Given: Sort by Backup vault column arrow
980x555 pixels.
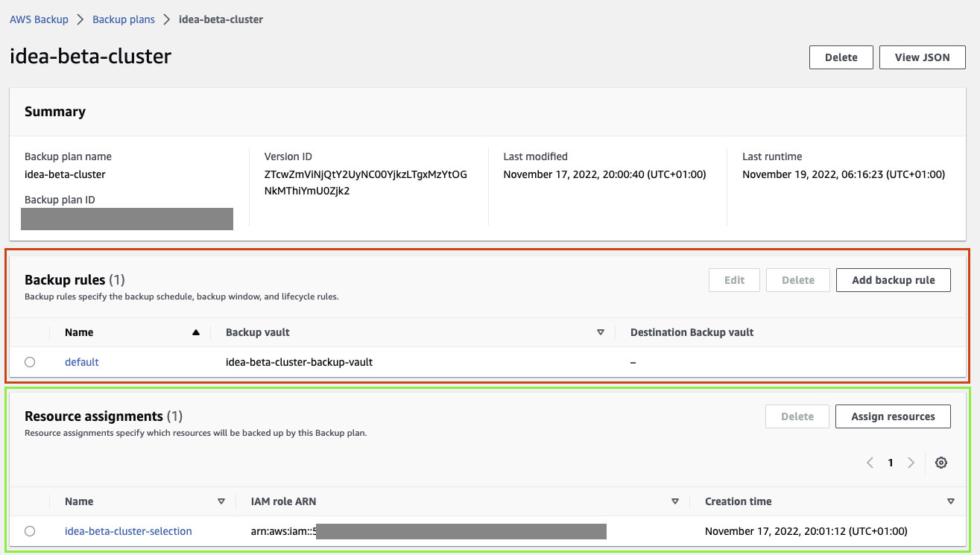Looking at the screenshot, I should click(x=601, y=332).
